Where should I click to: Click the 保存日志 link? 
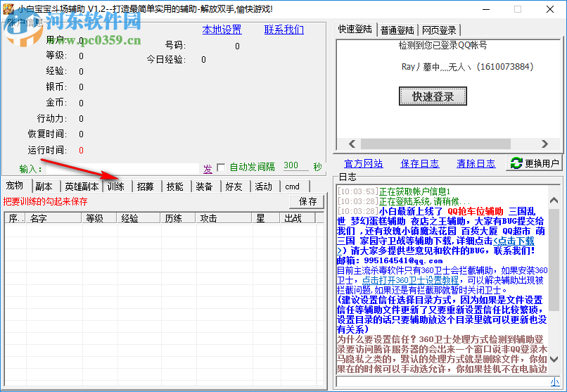click(419, 164)
